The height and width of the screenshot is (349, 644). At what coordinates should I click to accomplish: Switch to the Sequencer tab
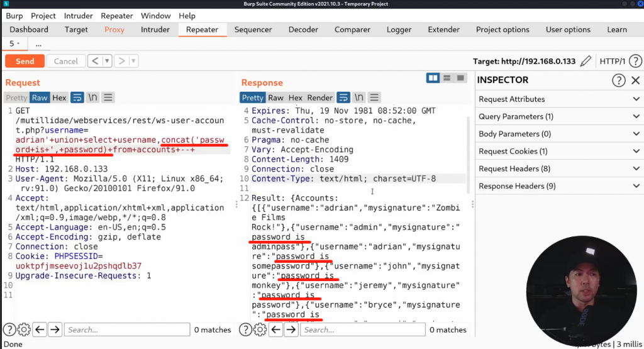pyautogui.click(x=253, y=30)
